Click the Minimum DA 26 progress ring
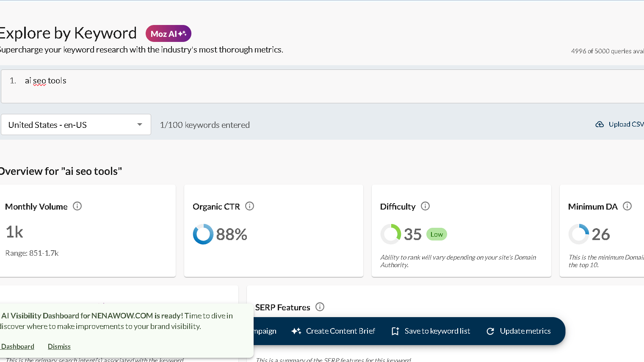 point(579,234)
